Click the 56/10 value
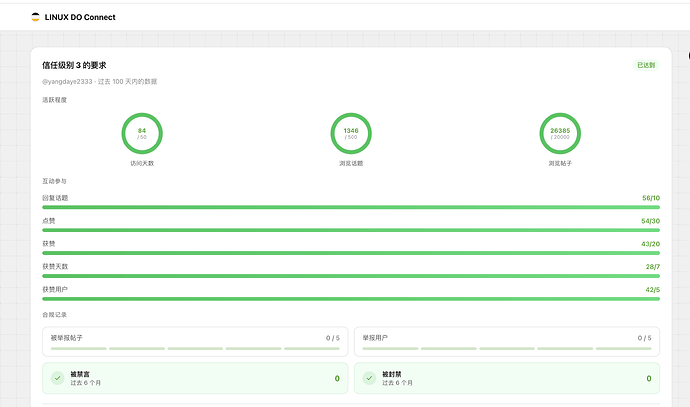 click(651, 198)
